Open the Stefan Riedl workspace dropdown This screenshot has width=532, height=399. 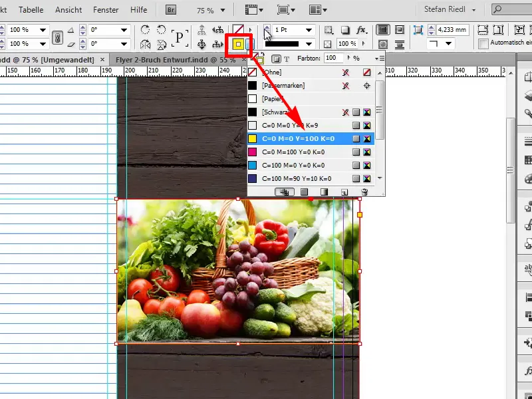pos(474,10)
